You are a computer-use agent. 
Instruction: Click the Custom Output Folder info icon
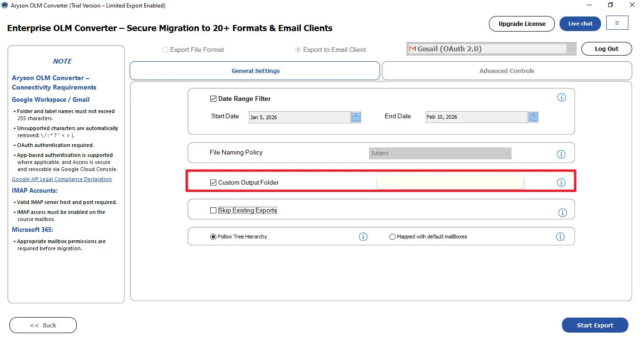561,182
